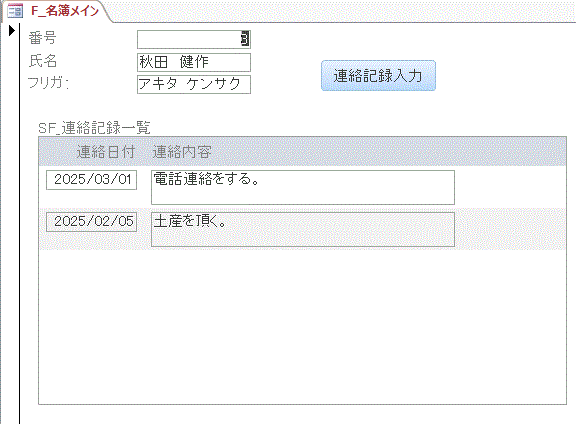576x424 pixels.
Task: Click the 連絡日付 column header
Action: 105,152
